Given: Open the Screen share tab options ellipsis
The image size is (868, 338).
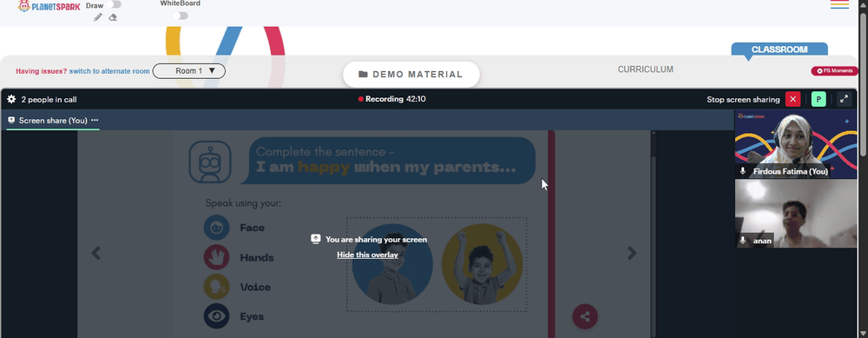Looking at the screenshot, I should click(95, 120).
